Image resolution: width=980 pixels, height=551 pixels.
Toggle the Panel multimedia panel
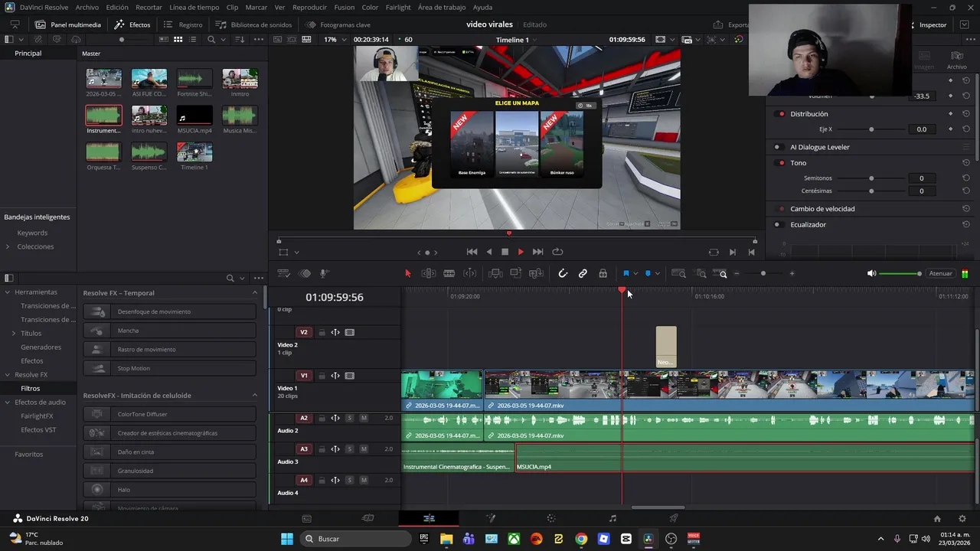[x=67, y=24]
